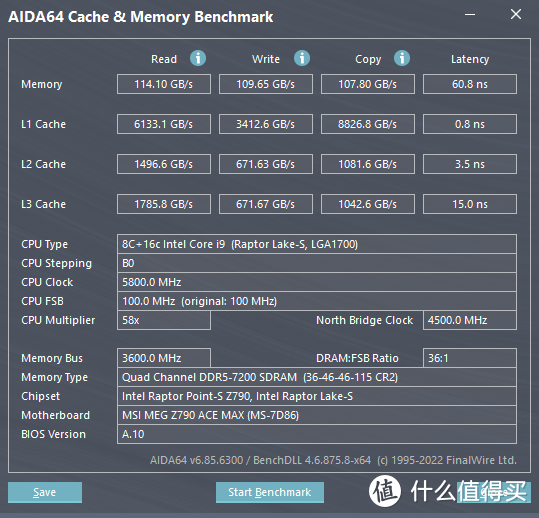Click Start Benchmark button
539x518 pixels.
[x=270, y=492]
